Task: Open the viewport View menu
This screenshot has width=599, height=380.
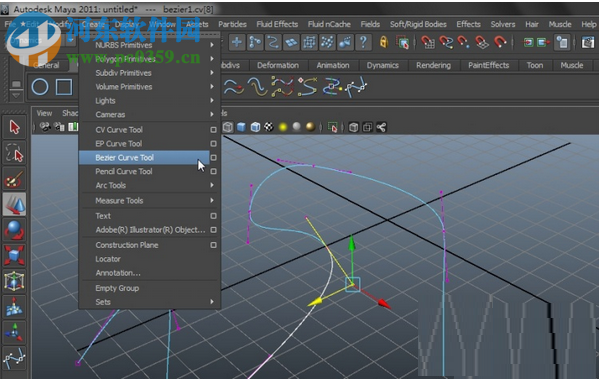Action: (44, 113)
